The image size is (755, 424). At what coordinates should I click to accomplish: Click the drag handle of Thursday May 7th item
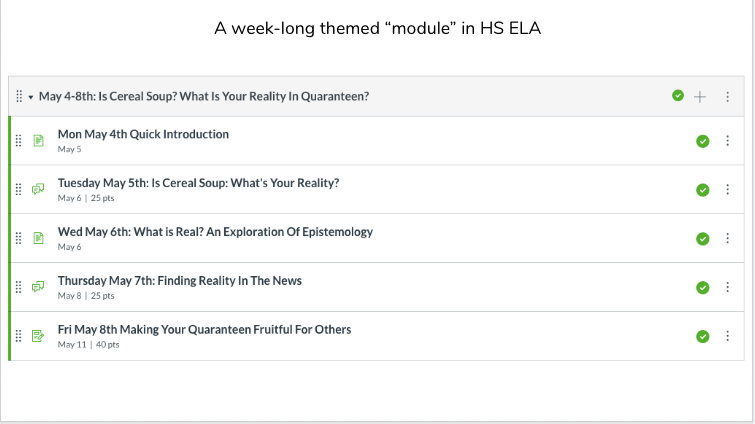[19, 287]
